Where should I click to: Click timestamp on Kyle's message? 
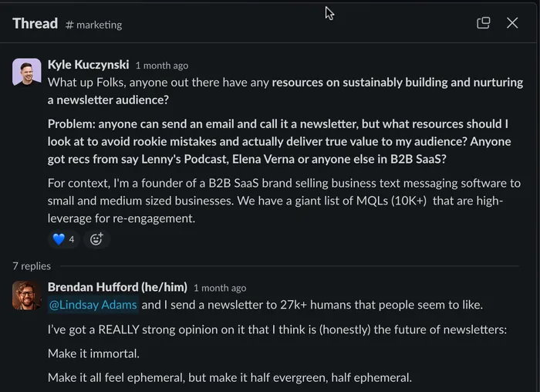(161, 66)
